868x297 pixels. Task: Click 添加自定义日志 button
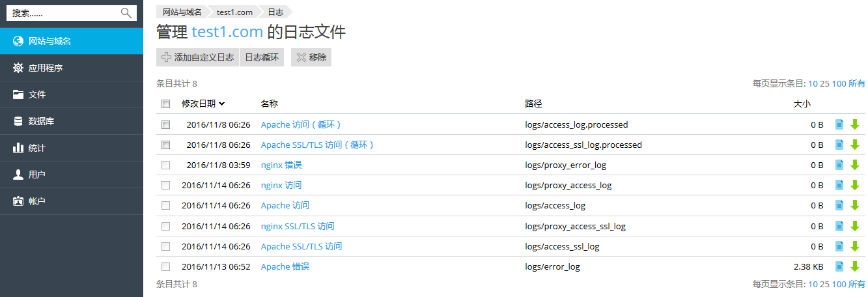pos(197,57)
